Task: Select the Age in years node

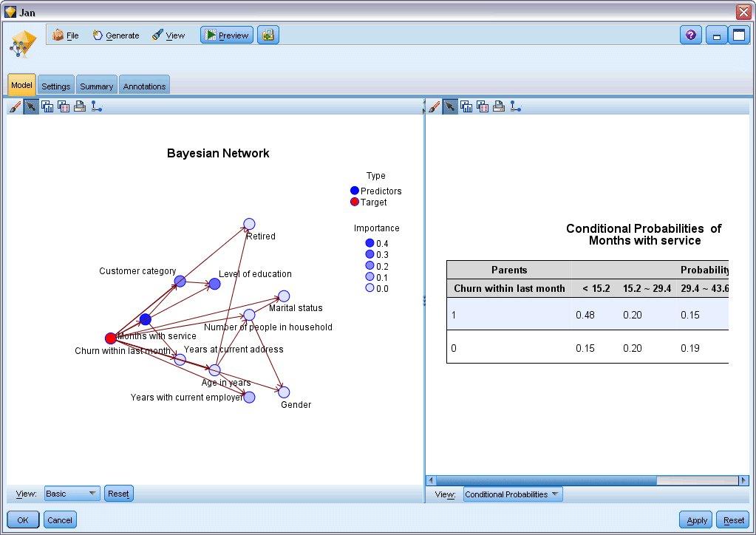Action: [214, 370]
